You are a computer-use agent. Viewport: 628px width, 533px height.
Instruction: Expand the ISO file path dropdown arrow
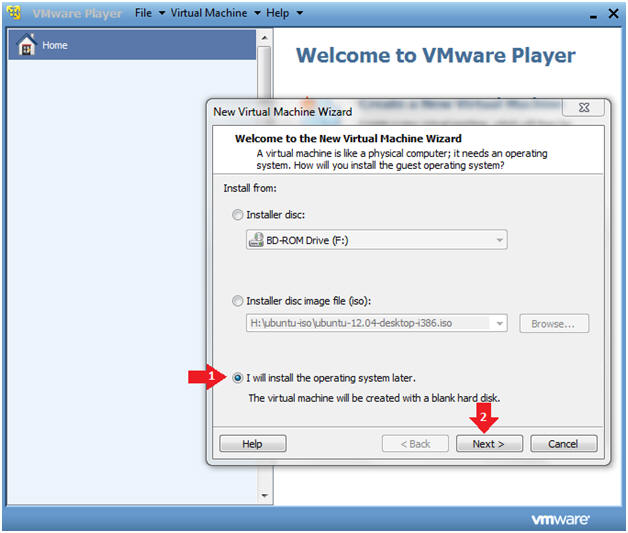[499, 323]
